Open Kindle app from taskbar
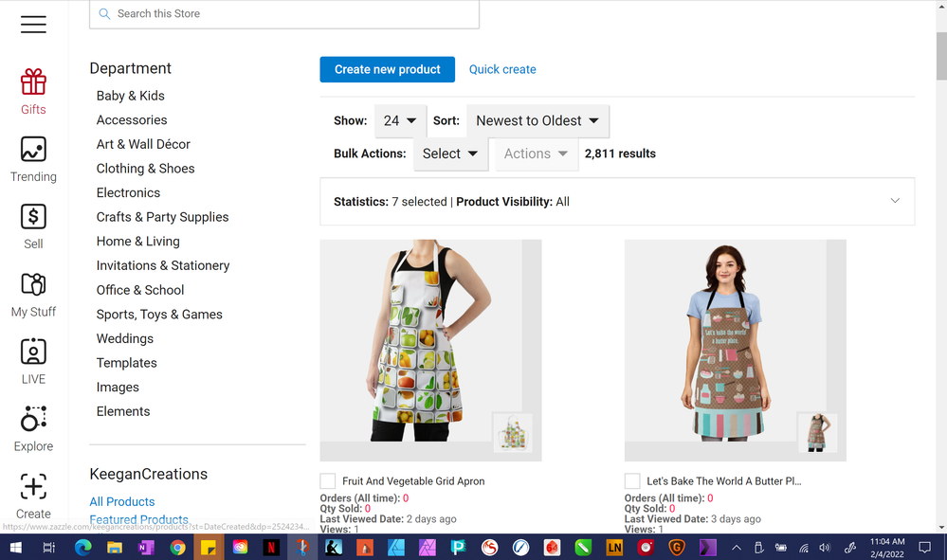Screen dimensions: 947x560 coord(334,548)
